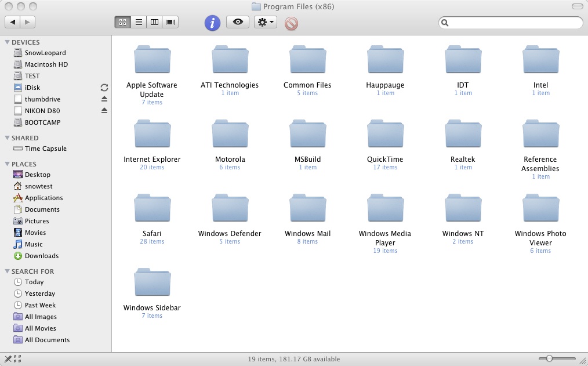Collapse the DEVICES section
This screenshot has height=366, width=588.
(x=8, y=42)
